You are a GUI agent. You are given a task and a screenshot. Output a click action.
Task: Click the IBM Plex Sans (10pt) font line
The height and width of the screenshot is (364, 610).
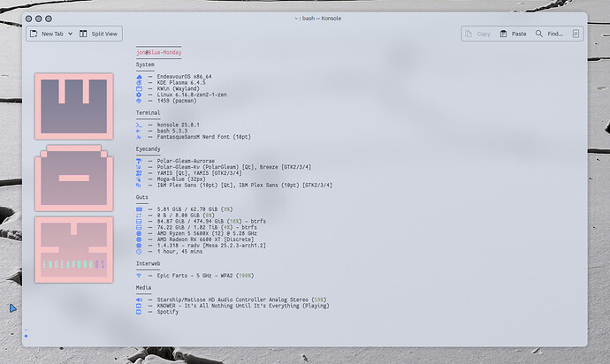245,186
